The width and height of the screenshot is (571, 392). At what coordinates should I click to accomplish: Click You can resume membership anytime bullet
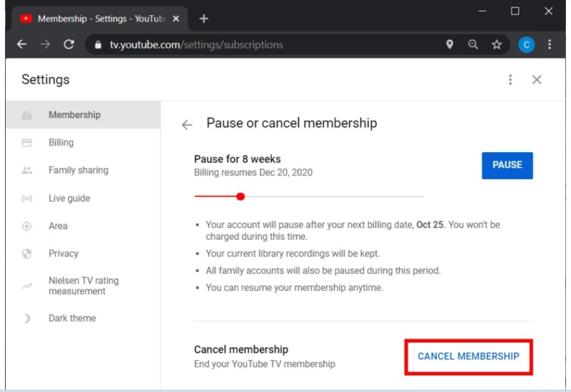click(294, 288)
